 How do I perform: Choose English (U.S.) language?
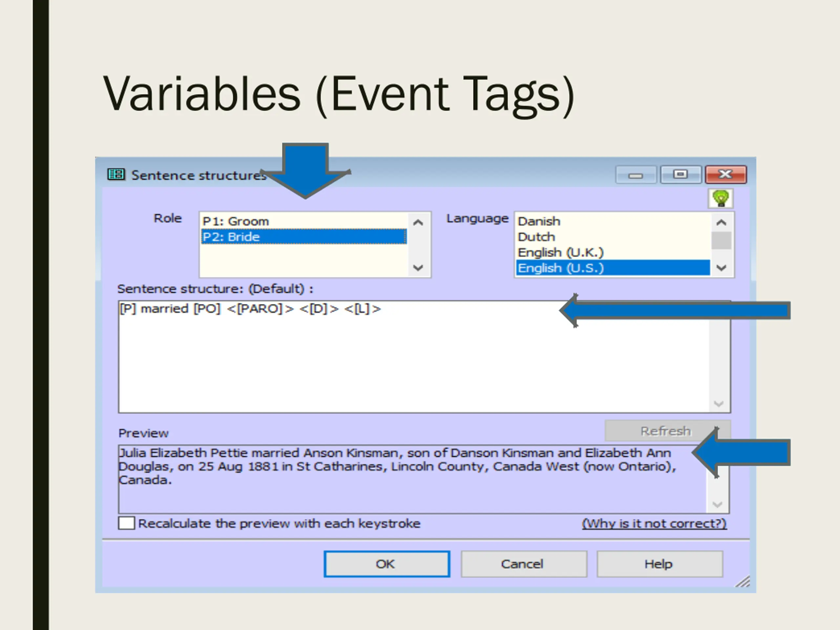tap(613, 268)
